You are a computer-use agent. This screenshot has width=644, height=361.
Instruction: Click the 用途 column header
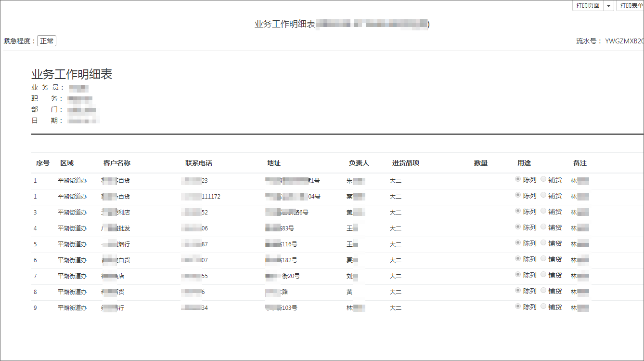pyautogui.click(x=524, y=163)
